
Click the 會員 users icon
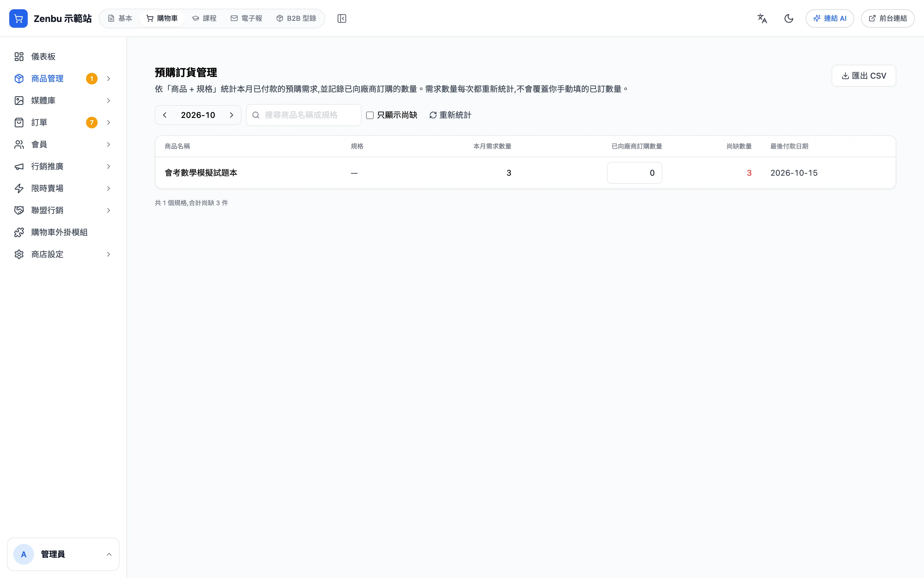click(19, 144)
